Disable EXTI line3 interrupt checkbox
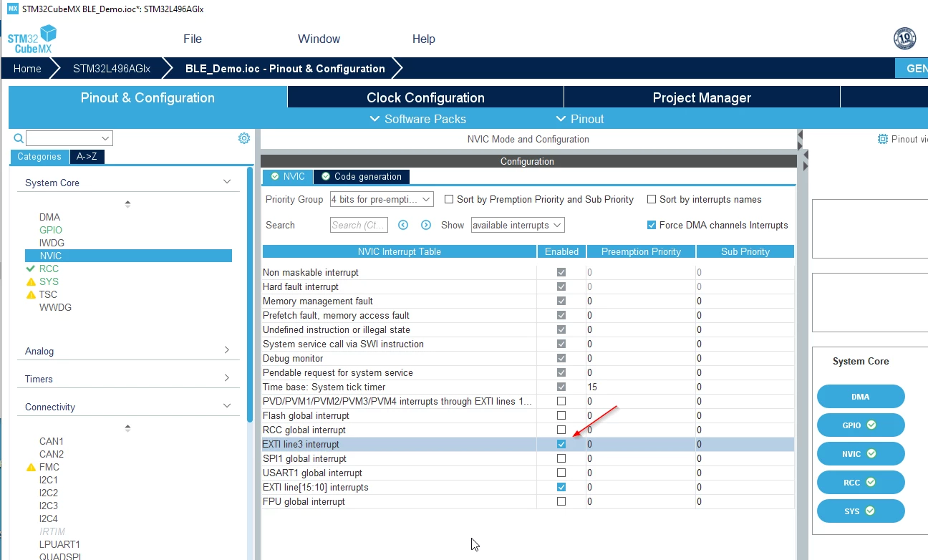Screen dimensions: 928x560 pos(561,444)
